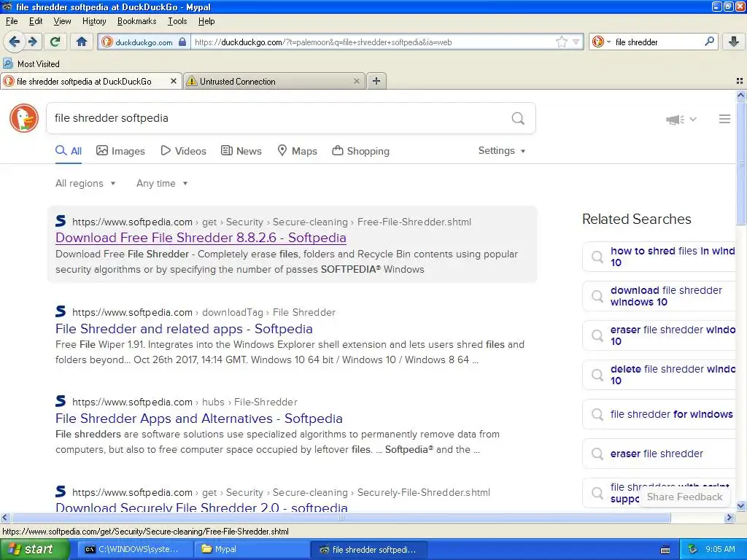
Task: Close the Untrusted Connection tab
Action: [356, 82]
